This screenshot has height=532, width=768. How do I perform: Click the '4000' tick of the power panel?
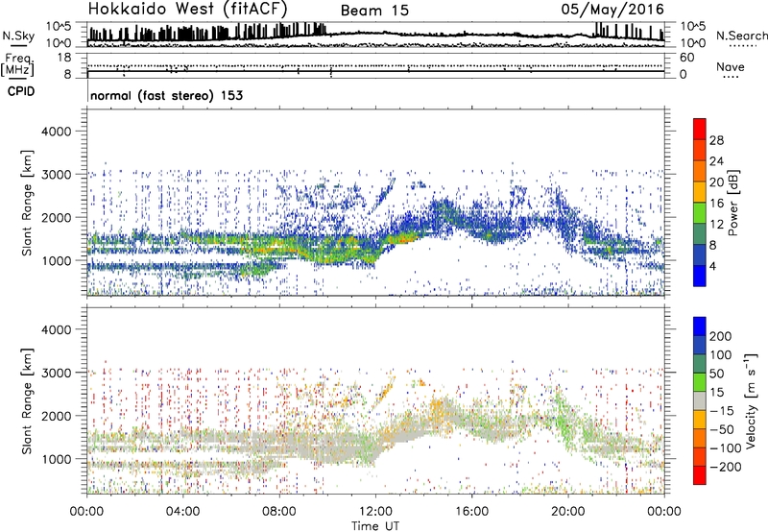tap(56, 132)
